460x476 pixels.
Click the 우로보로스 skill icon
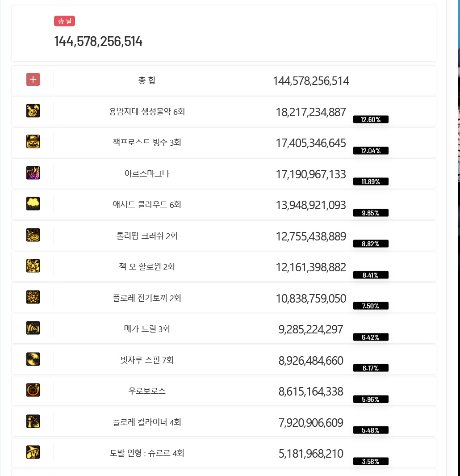(x=33, y=390)
